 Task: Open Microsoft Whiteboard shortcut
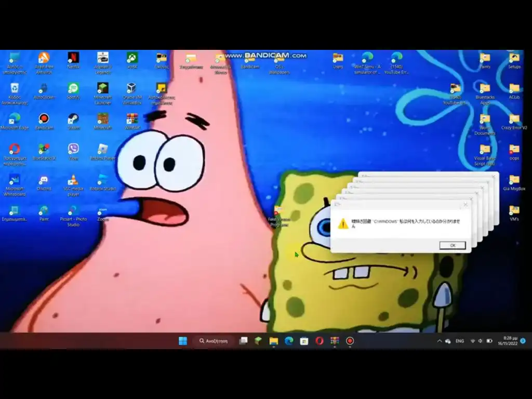(15, 185)
